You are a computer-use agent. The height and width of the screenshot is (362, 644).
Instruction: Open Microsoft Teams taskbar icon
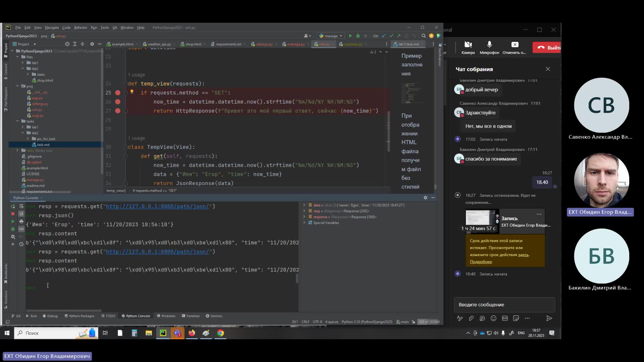pos(177,333)
